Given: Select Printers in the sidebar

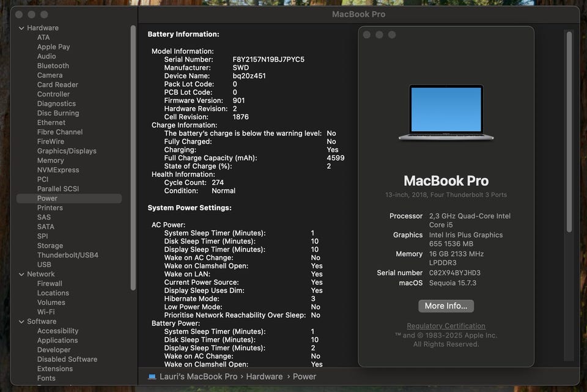Looking at the screenshot, I should (x=50, y=208).
